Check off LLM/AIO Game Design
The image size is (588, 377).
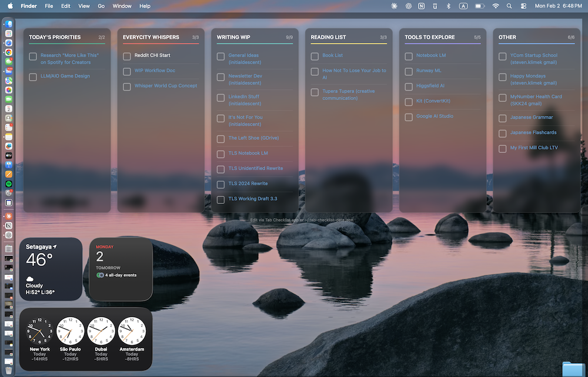(33, 77)
